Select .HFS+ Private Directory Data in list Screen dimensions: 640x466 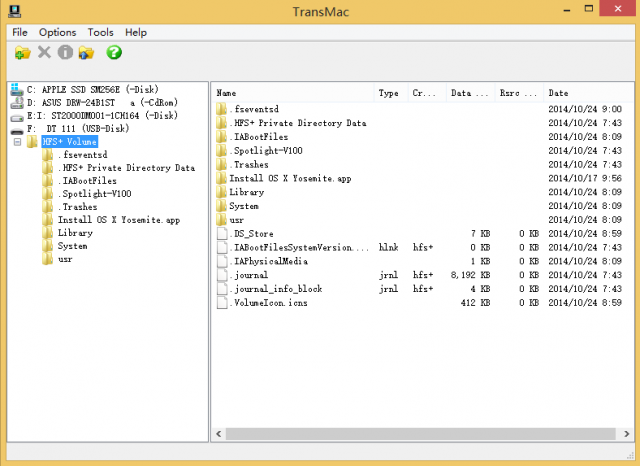(298, 123)
